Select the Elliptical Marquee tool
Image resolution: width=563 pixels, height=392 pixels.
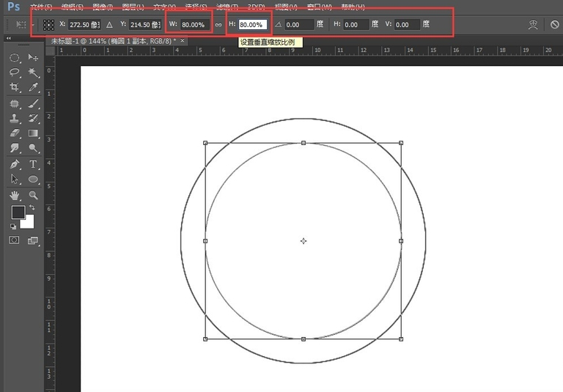tap(14, 57)
